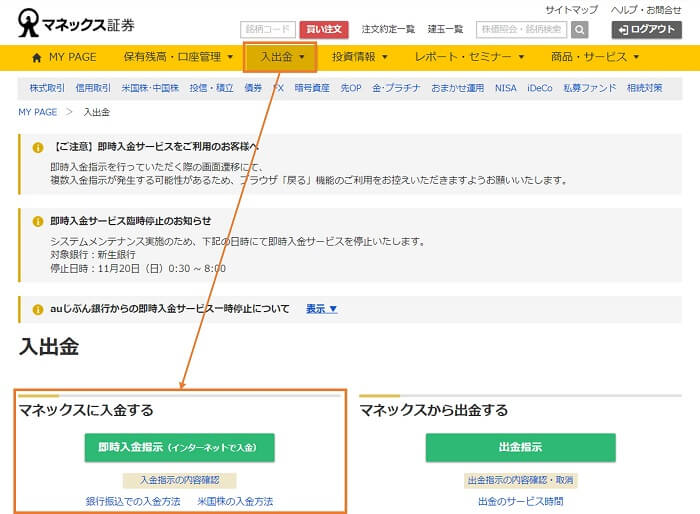700x514 pixels.
Task: Select 米国株・中国株 in the sub-navigation
Action: click(x=150, y=88)
